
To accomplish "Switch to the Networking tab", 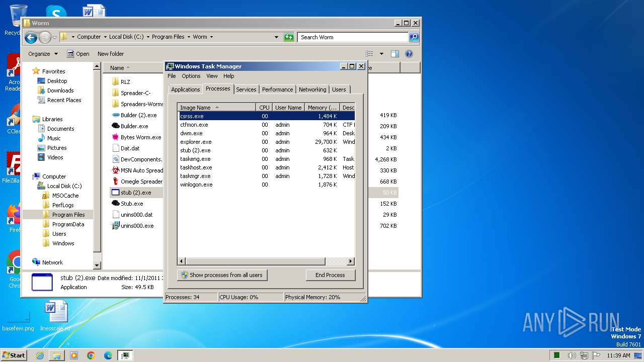I will pyautogui.click(x=312, y=89).
